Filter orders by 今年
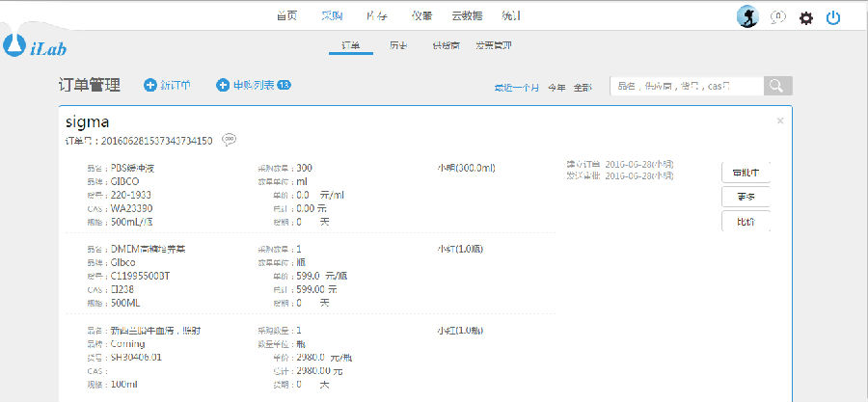Screen dimensions: 868x402 pos(556,88)
